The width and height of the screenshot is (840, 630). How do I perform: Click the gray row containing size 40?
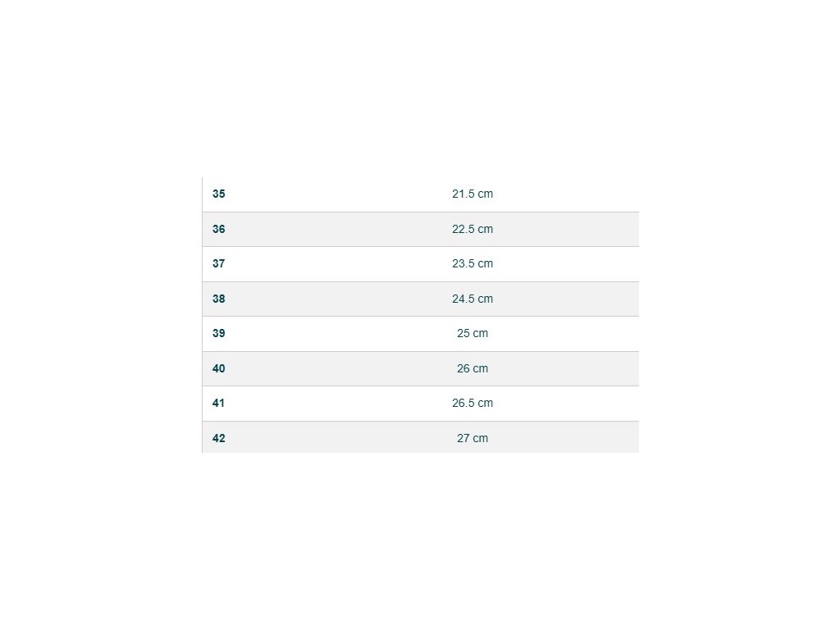[345, 369]
